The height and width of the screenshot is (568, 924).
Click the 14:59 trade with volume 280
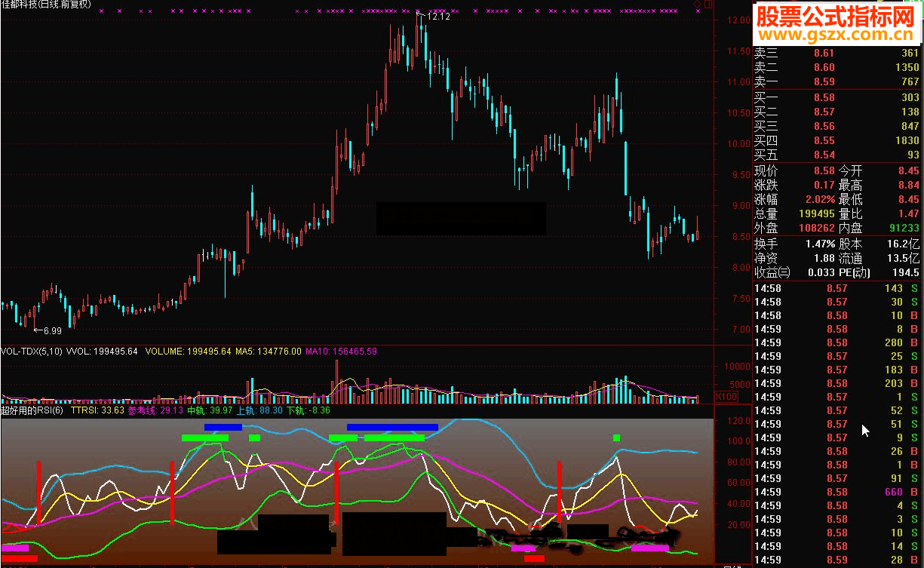pyautogui.click(x=837, y=342)
